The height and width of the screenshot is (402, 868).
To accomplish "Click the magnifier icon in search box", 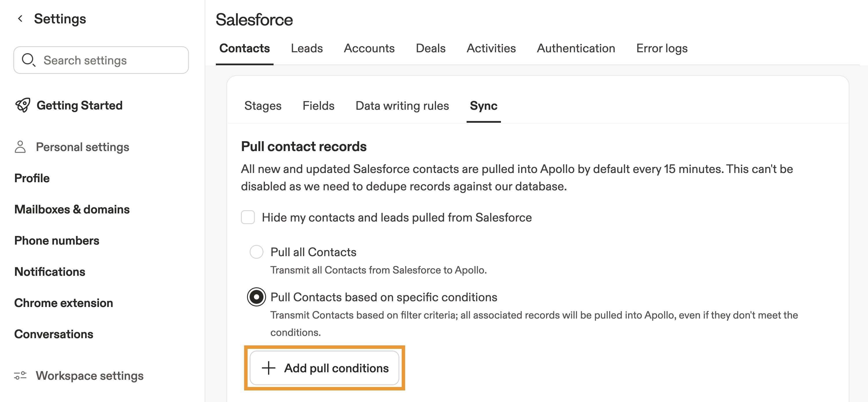I will pyautogui.click(x=28, y=60).
